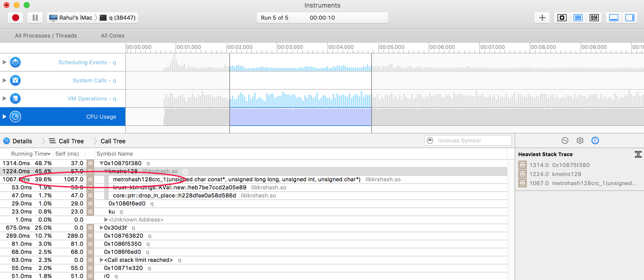
Task: Select the 0x108763620 symbol row
Action: tap(254, 236)
